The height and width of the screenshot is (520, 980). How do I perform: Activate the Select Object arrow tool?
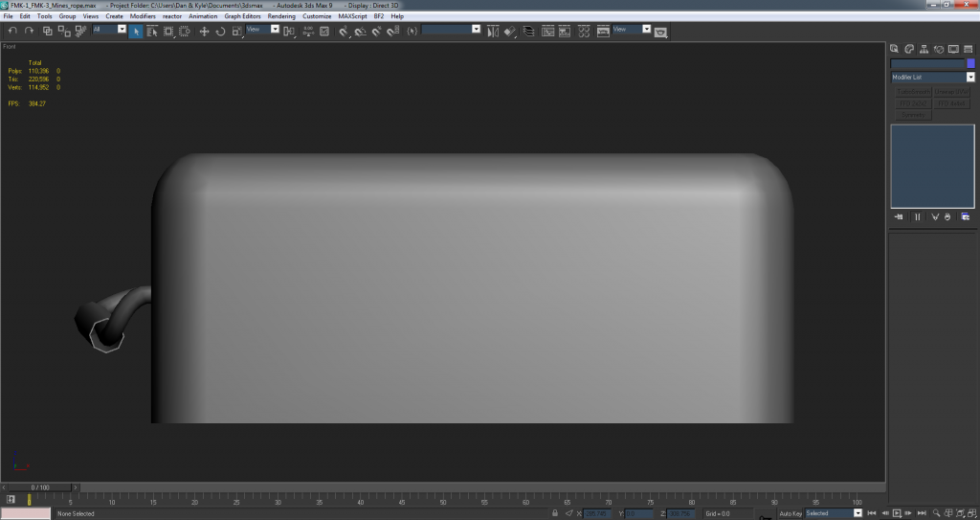[136, 31]
